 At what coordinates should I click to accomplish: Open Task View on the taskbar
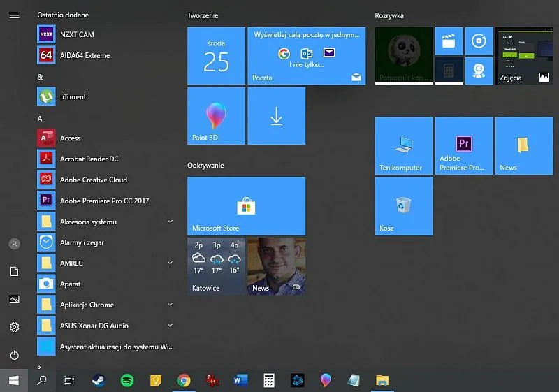[69, 381]
